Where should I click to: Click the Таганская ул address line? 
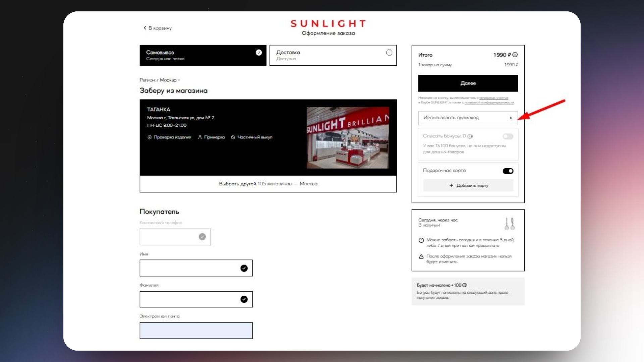pos(180,118)
